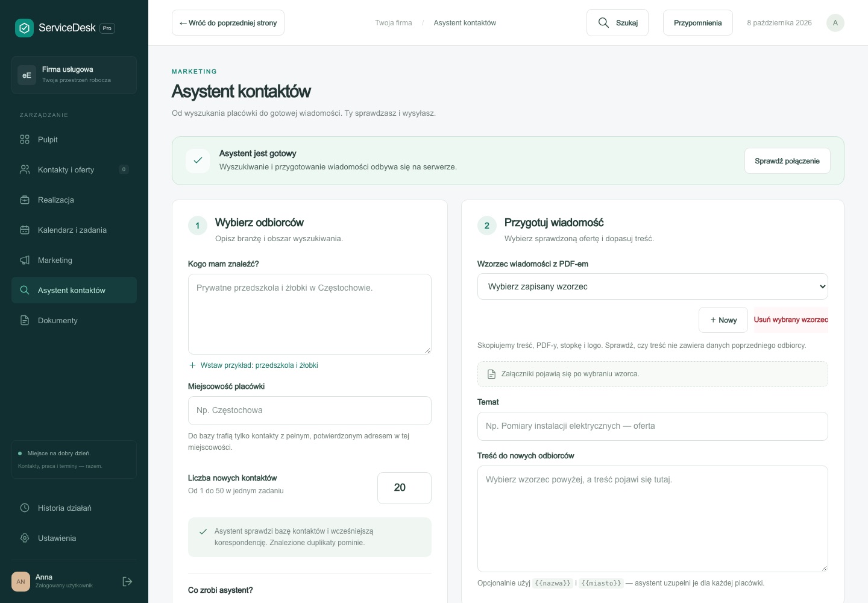Open Historia działań in the sidebar
Viewport: 868px width, 603px height.
[74, 508]
